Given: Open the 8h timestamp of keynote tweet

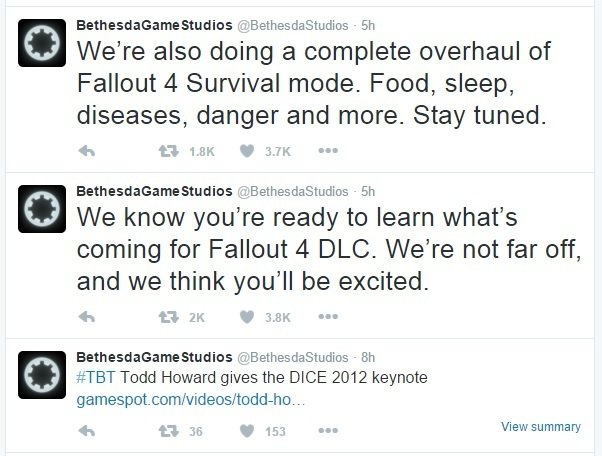Looking at the screenshot, I should 368,357.
